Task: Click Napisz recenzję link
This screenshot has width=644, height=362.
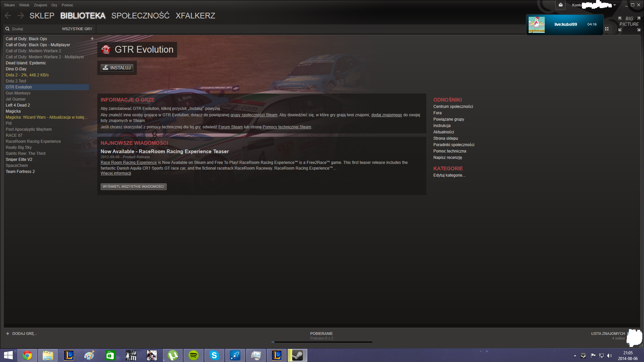Action: click(447, 158)
